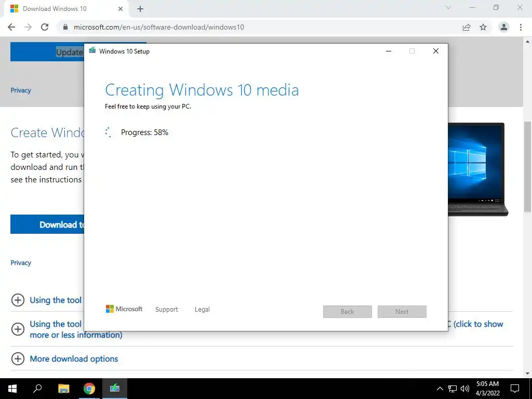Click the disabled Back button
The width and height of the screenshot is (532, 399).
[348, 312]
